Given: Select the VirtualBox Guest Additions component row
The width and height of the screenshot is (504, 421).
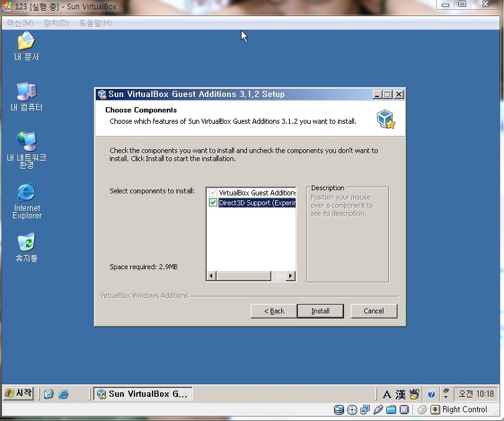Looking at the screenshot, I should click(x=252, y=193).
